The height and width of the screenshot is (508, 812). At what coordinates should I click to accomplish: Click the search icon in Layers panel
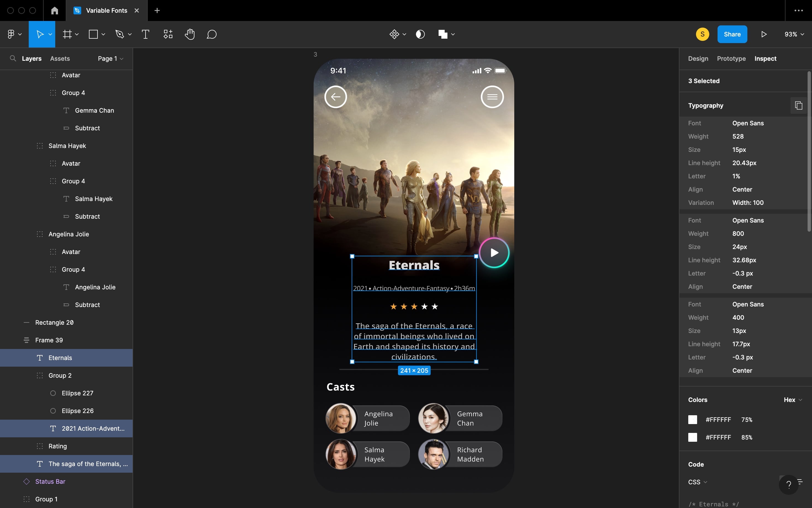tap(13, 59)
